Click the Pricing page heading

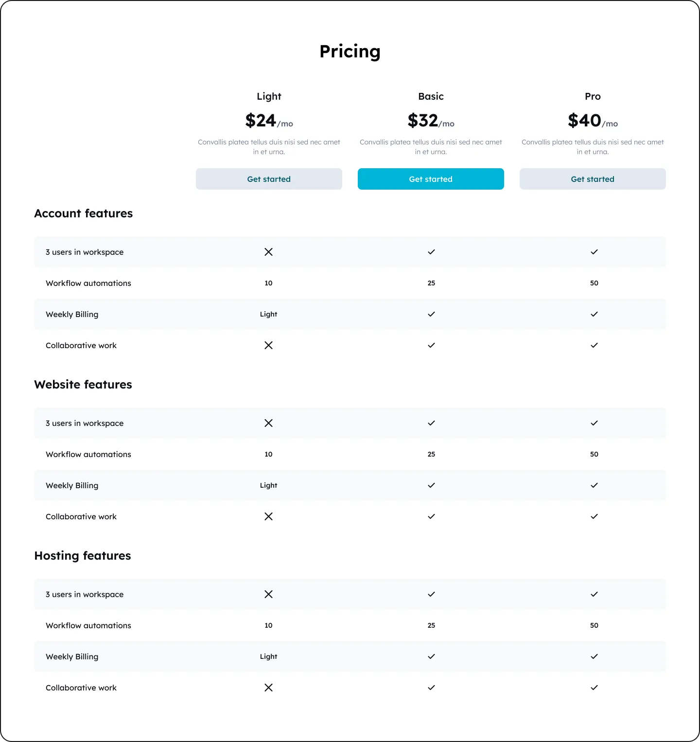[350, 52]
